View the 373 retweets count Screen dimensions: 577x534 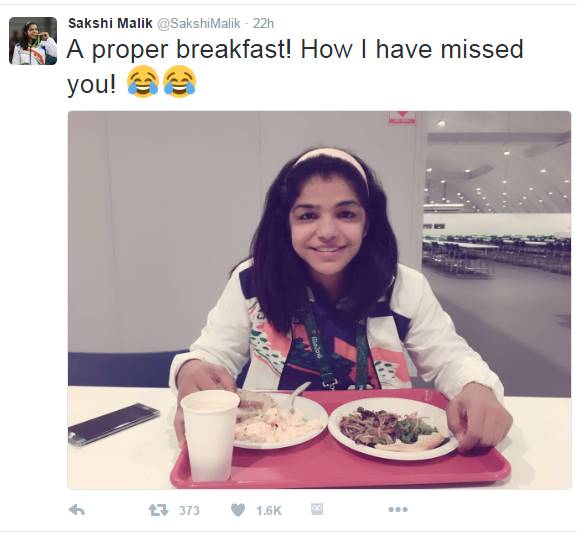pos(189,510)
